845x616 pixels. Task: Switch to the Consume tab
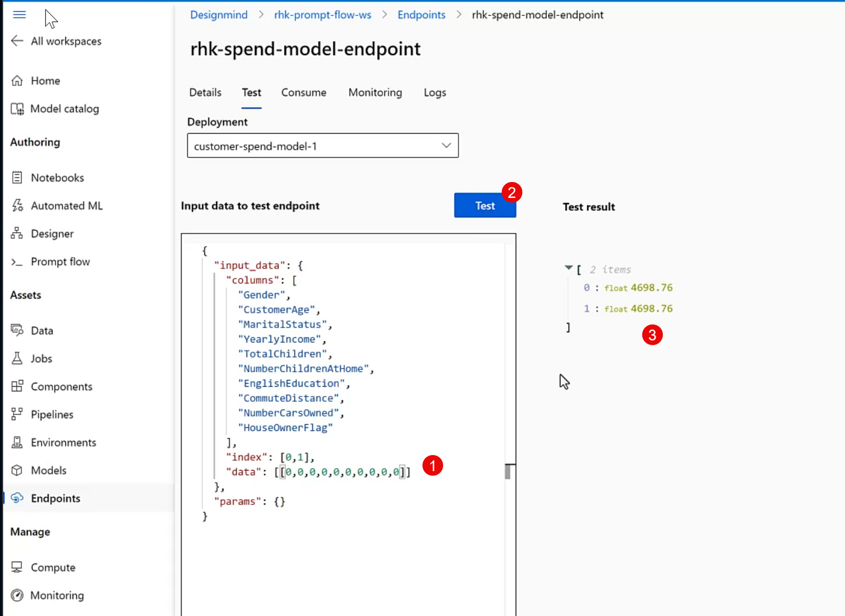tap(304, 92)
